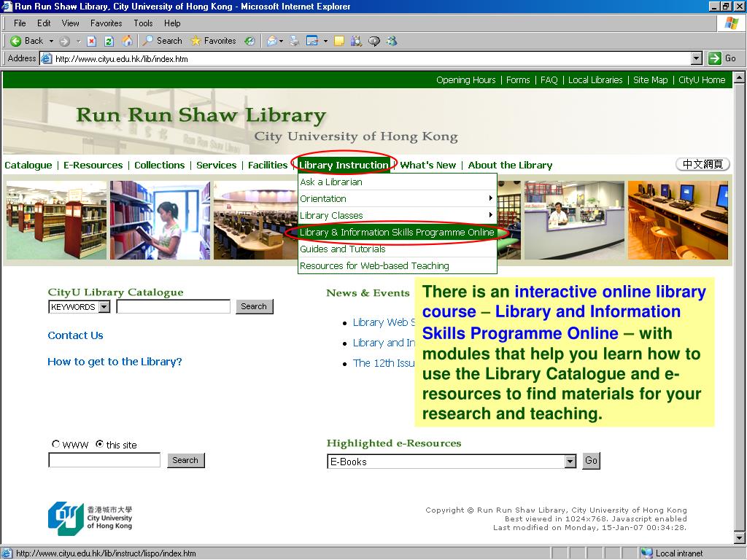Select the 'this site' radio button

tap(99, 444)
